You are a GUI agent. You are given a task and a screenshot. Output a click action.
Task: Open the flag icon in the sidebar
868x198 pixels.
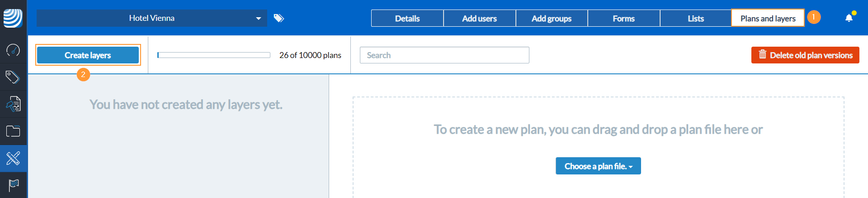pos(13,185)
